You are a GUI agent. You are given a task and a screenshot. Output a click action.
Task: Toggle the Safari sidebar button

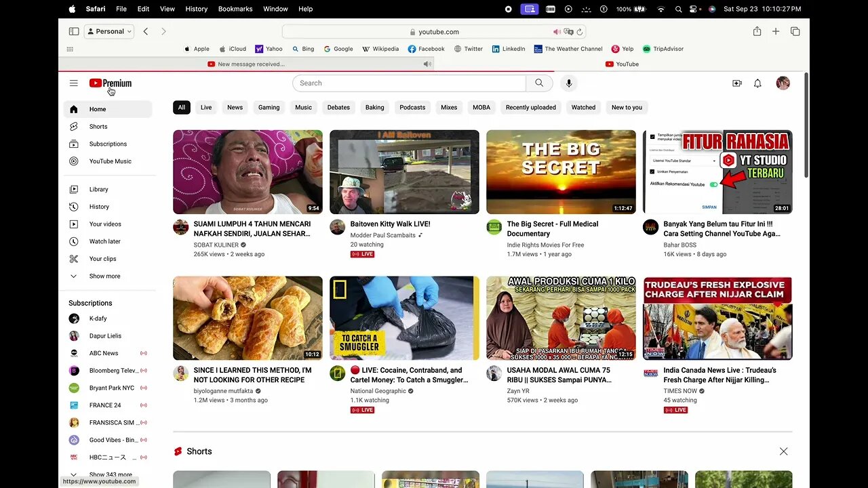74,31
